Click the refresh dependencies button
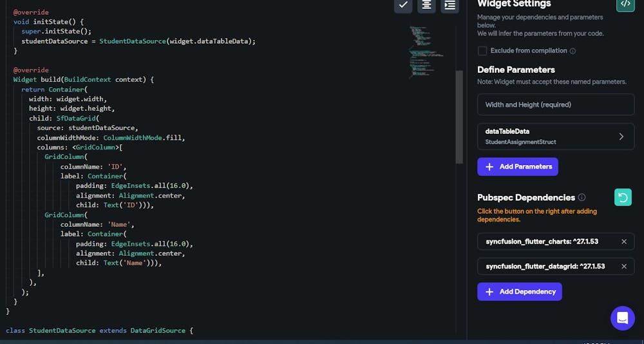This screenshot has height=344, width=644. 623,197
